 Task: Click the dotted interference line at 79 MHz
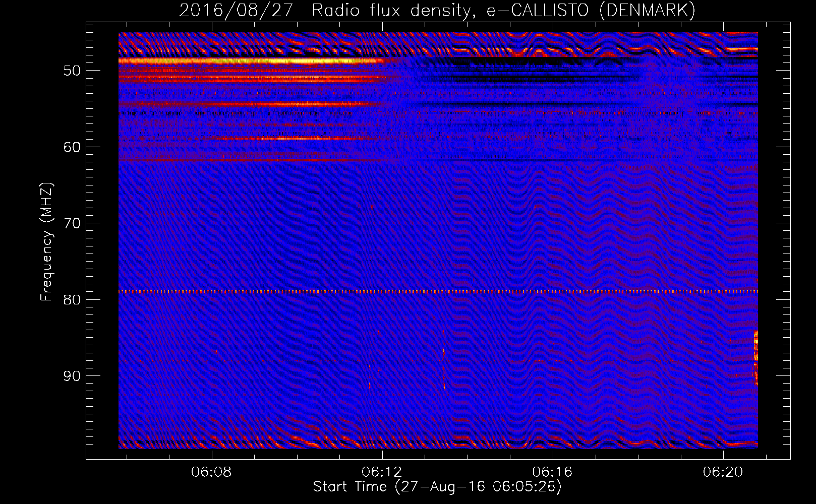pos(438,291)
